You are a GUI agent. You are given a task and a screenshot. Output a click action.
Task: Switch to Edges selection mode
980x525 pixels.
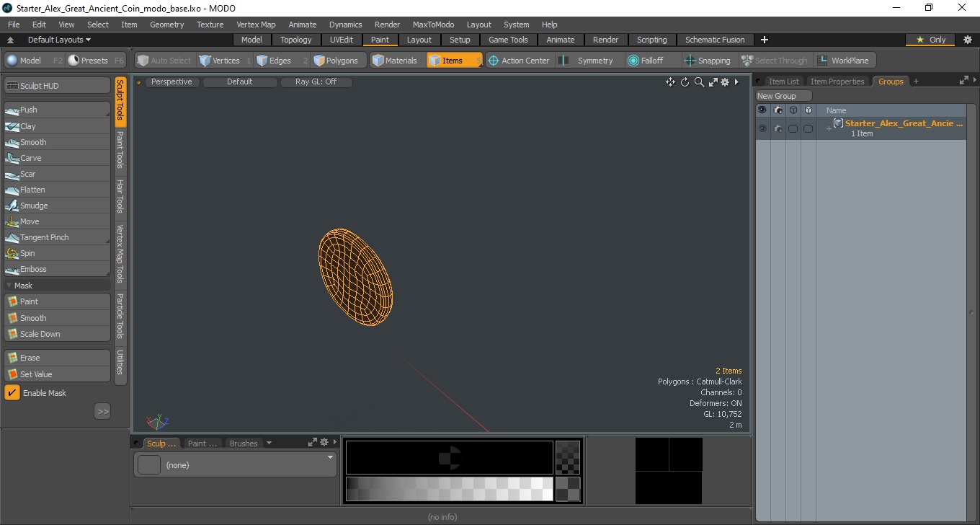(281, 61)
